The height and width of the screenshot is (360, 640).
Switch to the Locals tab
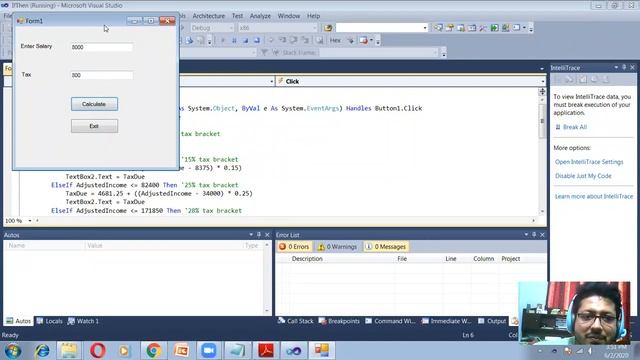point(49,321)
